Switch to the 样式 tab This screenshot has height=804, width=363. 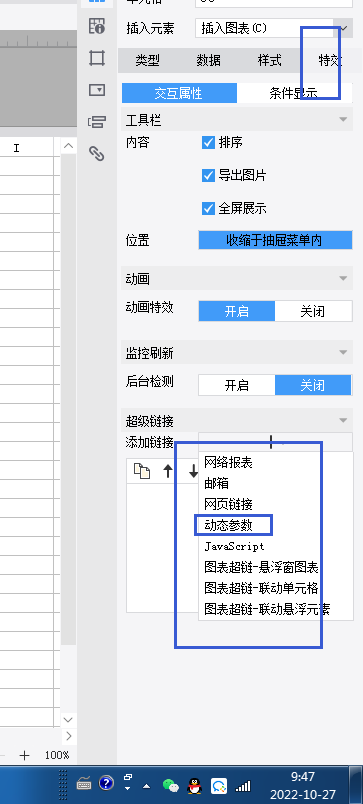coord(270,61)
